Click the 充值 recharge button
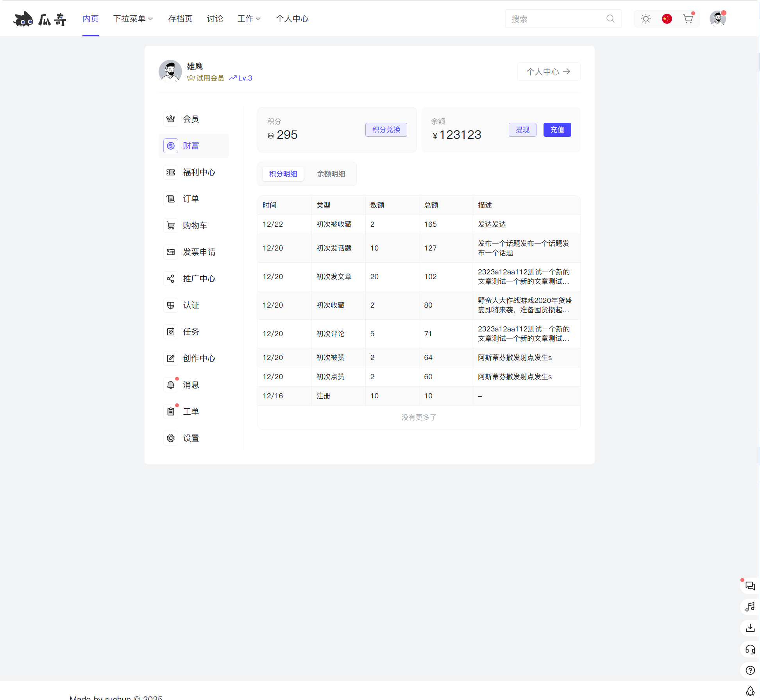 [x=557, y=130]
